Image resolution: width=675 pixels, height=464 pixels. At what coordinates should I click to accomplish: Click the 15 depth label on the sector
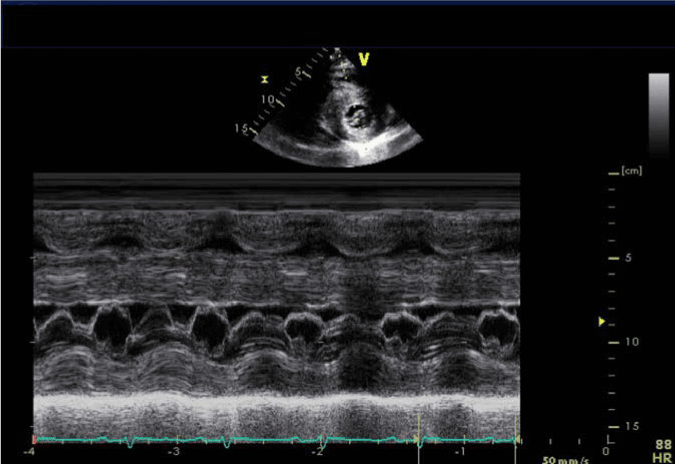tap(241, 129)
